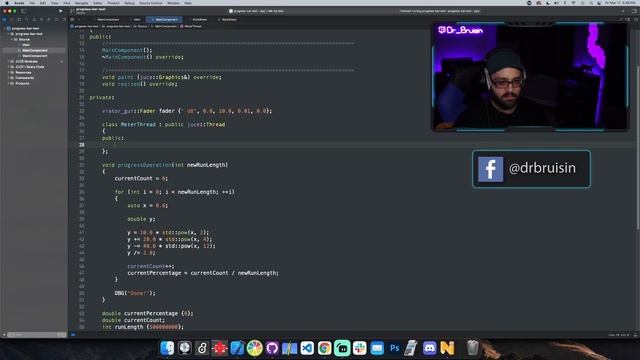Launch the GitHub Desktop icon in the Dock
Image resolution: width=640 pixels, height=360 pixels.
272,348
